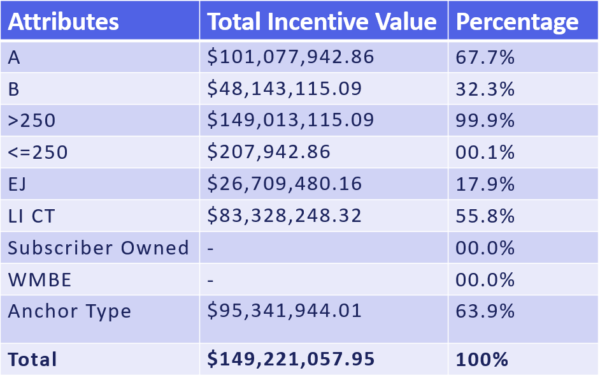Select the >250 attribute row label
The height and width of the screenshot is (375, 600).
[100, 120]
